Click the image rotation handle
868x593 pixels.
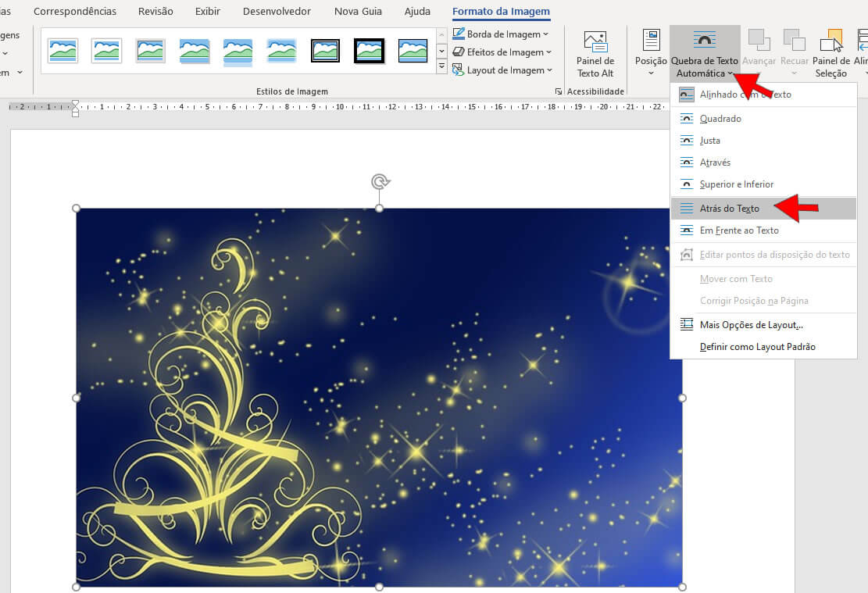click(x=380, y=181)
